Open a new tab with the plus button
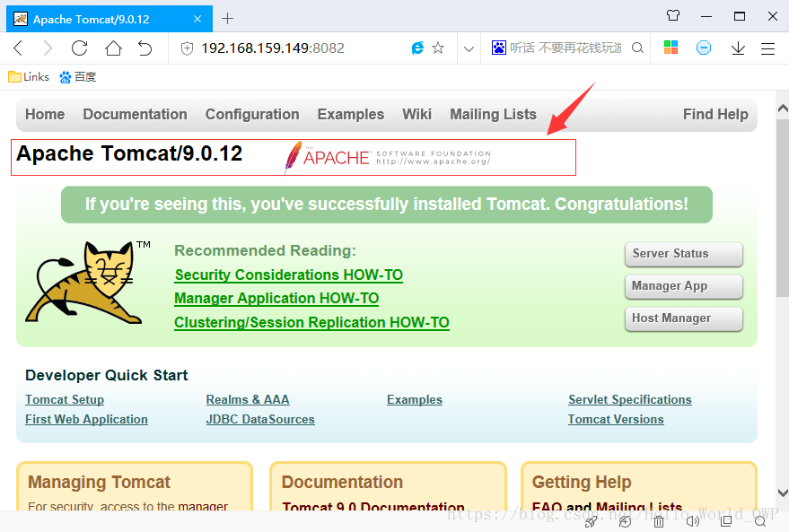This screenshot has width=789, height=532. (x=227, y=19)
